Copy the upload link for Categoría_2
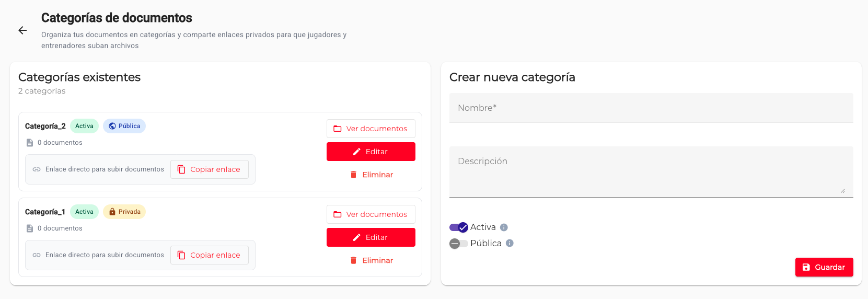The width and height of the screenshot is (868, 299). (x=209, y=169)
